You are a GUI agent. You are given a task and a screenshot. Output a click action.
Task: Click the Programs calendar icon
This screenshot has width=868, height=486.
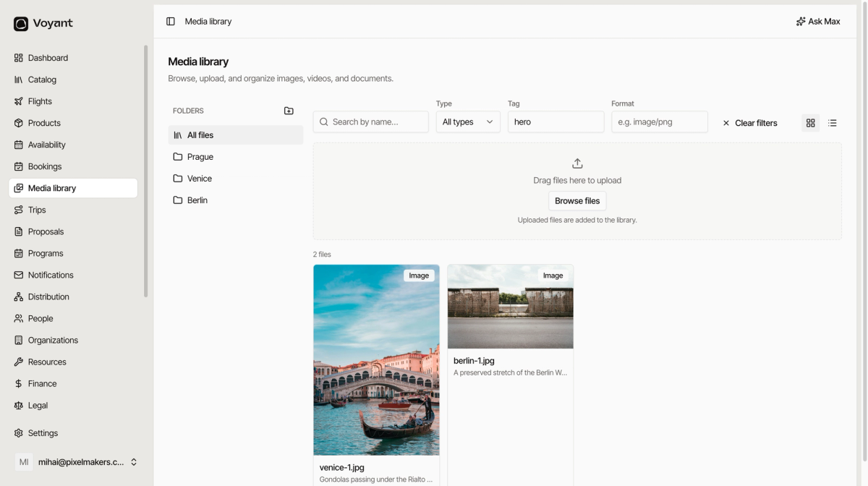(19, 253)
